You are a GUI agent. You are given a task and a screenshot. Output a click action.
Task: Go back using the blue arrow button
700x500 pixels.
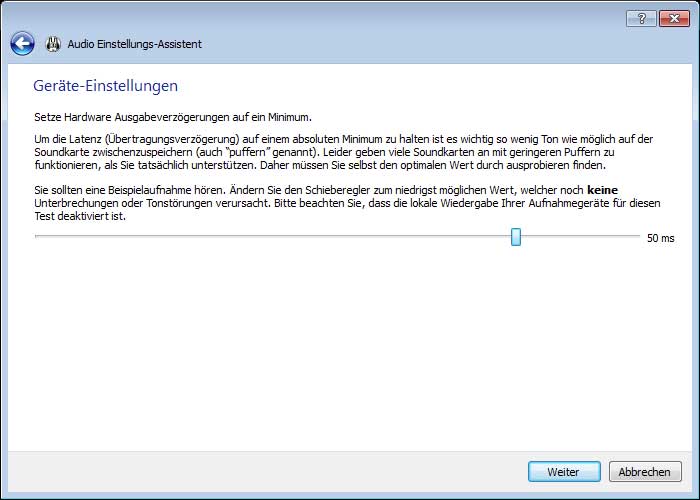22,44
